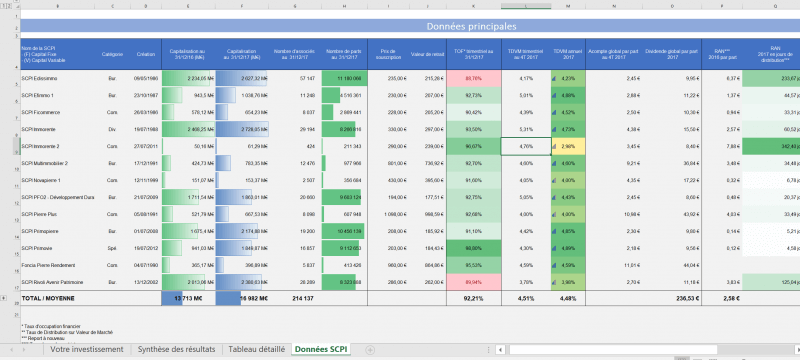Click the Catégorie column header cell

pyautogui.click(x=112, y=54)
